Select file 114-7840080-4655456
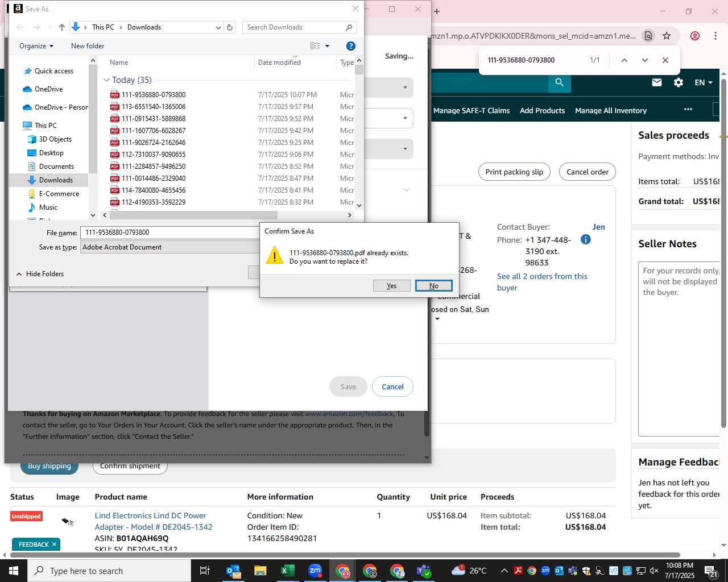728x582 pixels. click(x=154, y=190)
